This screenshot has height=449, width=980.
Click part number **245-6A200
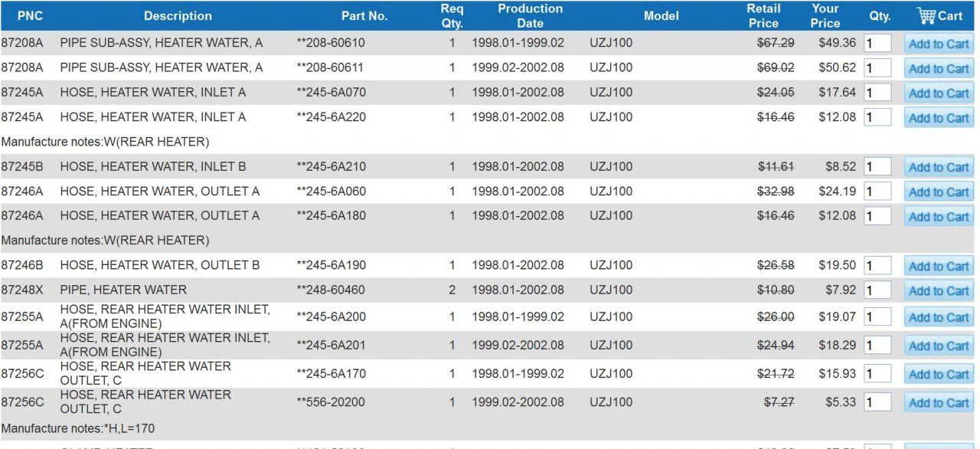tap(332, 317)
